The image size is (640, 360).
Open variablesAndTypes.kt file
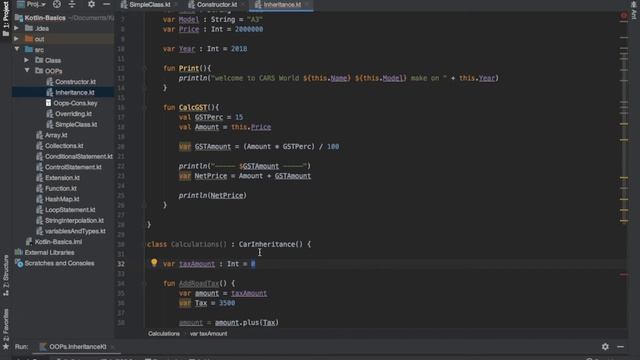tap(75, 231)
